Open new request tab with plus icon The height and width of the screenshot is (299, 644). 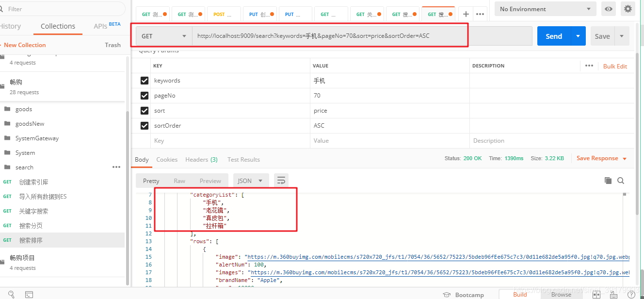[466, 14]
